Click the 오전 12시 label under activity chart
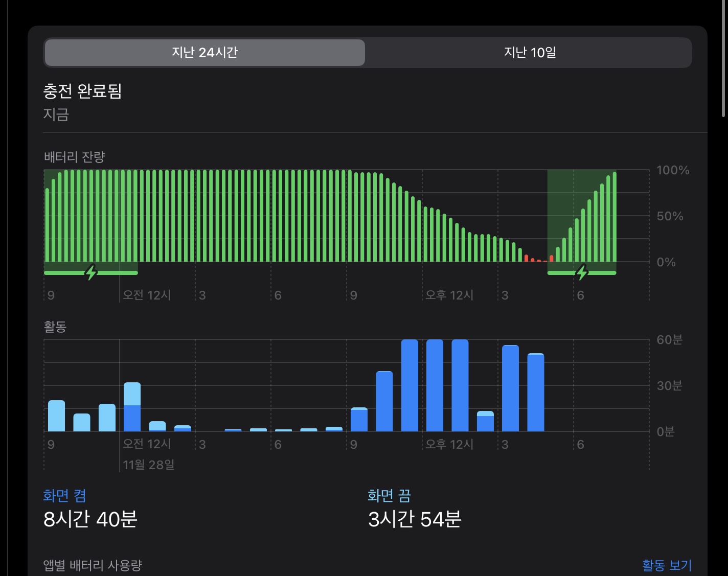Viewport: 728px width, 576px height. [x=147, y=444]
